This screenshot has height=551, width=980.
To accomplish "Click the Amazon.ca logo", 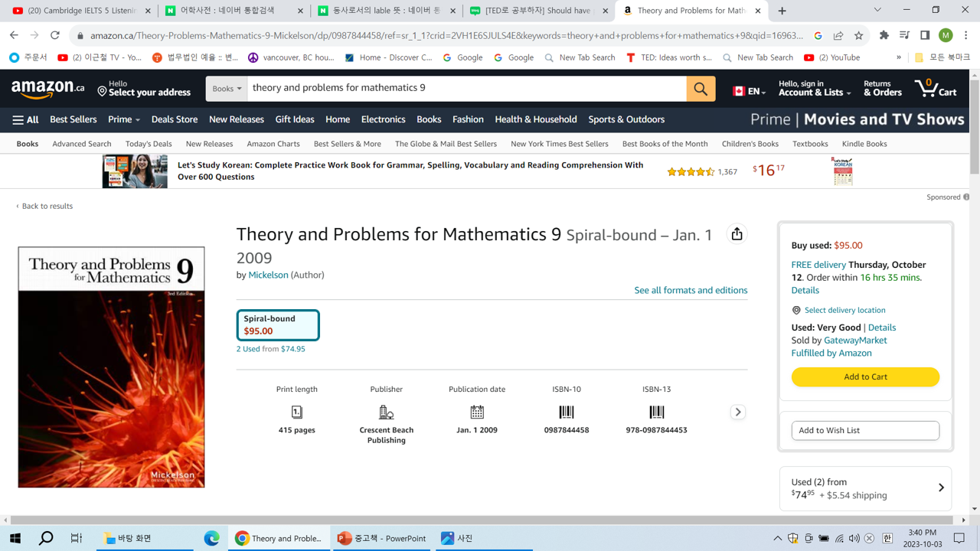I will click(x=47, y=89).
